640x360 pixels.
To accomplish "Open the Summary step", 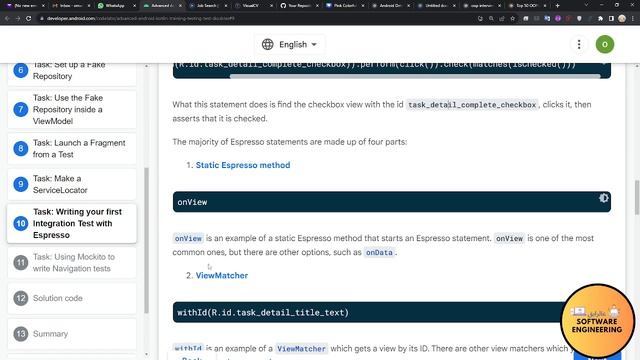I will pyautogui.click(x=72, y=333).
